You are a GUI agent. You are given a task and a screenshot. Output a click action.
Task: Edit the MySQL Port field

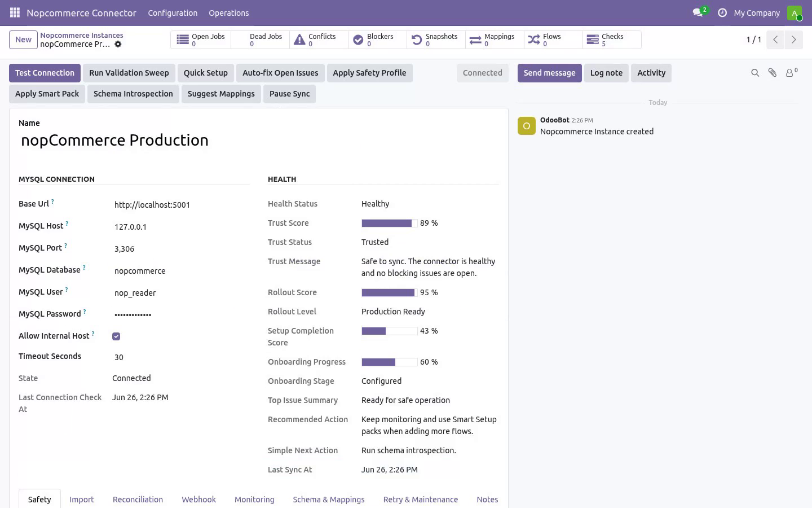click(x=181, y=249)
